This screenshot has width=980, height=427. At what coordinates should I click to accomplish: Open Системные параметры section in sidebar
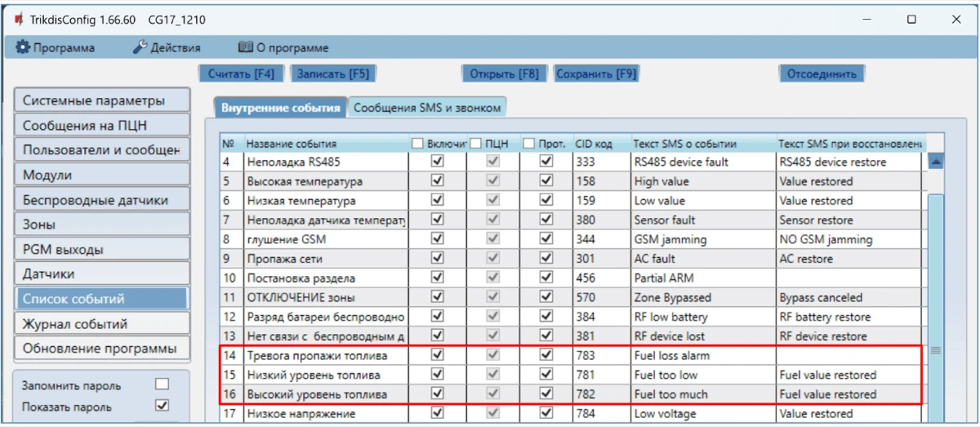[x=101, y=101]
